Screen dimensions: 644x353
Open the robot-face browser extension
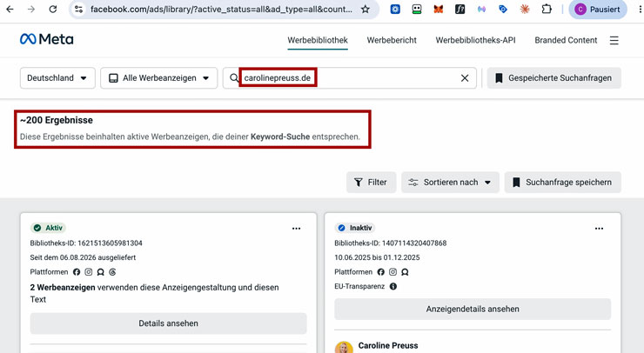tap(417, 9)
